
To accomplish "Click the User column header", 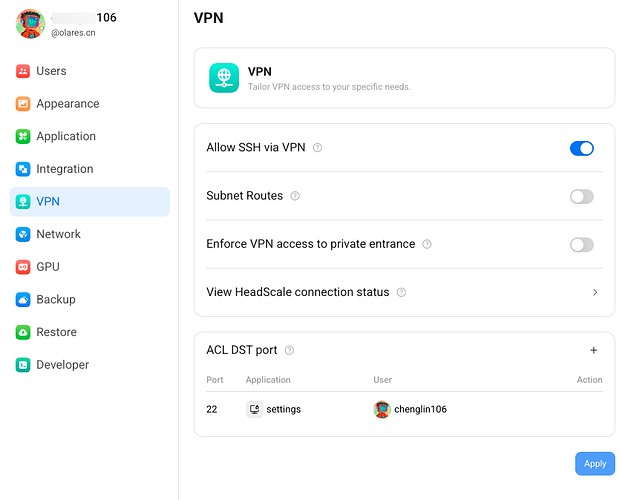I will point(383,380).
